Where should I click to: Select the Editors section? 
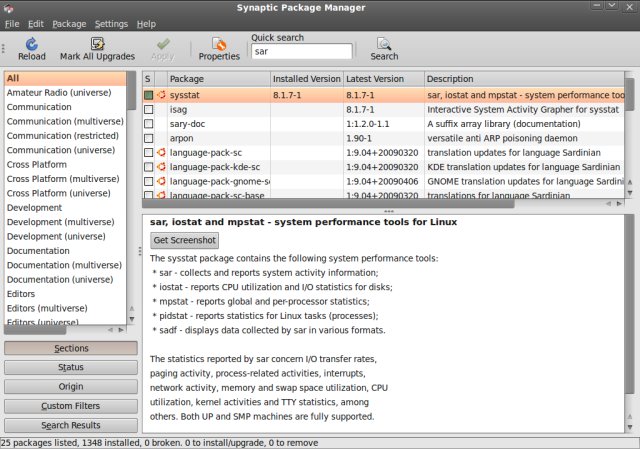(65, 294)
